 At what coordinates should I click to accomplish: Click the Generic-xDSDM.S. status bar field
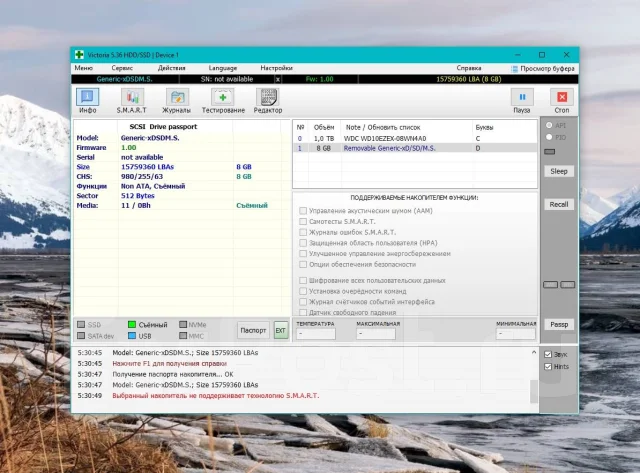point(124,79)
